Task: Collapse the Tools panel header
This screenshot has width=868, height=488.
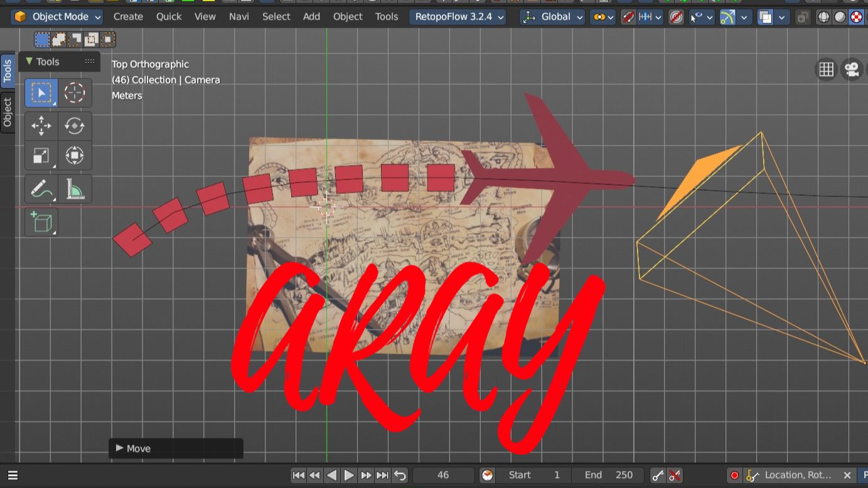Action: click(59, 61)
